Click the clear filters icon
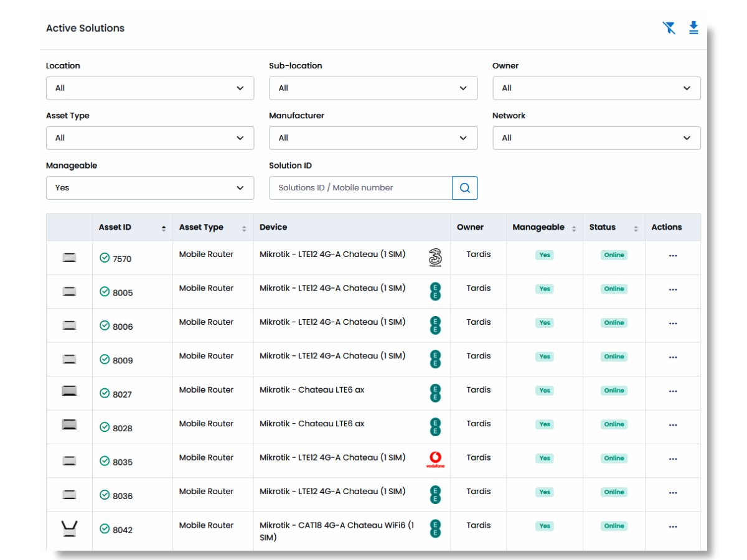Viewport: 747px width, 560px height. click(x=669, y=28)
